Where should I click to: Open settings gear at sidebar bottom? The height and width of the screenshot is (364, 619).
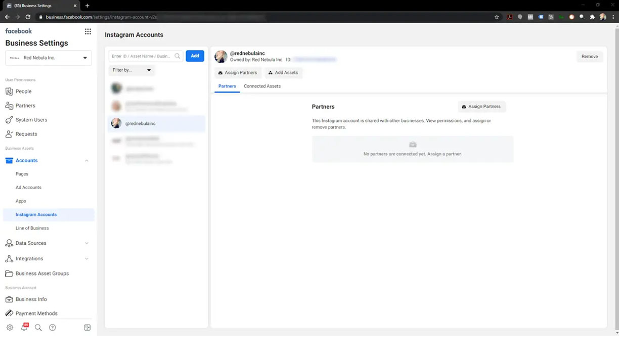[10, 328]
